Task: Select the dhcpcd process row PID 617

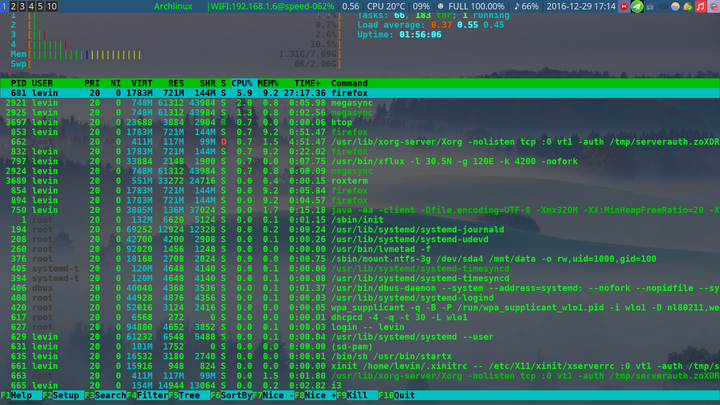Action: click(x=360, y=317)
